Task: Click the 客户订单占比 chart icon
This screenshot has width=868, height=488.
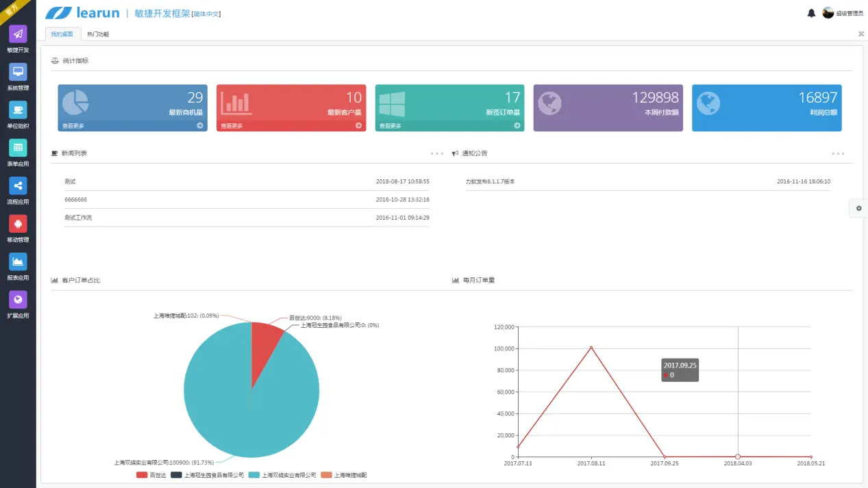Action: 55,280
